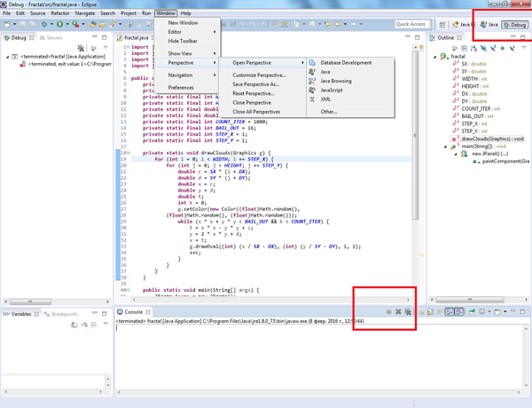The height and width of the screenshot is (408, 532).
Task: Click the New file icon in main toolbar
Action: [x=8, y=25]
